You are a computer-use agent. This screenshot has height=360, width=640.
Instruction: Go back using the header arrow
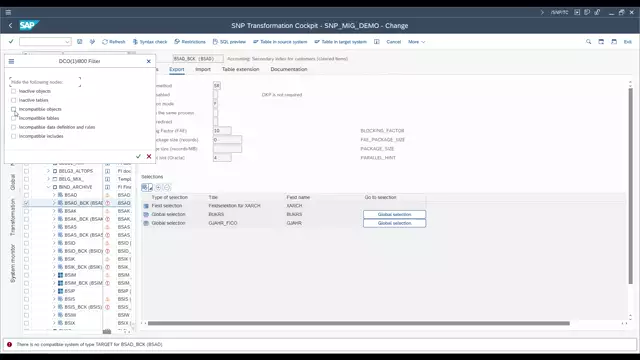click(11, 25)
